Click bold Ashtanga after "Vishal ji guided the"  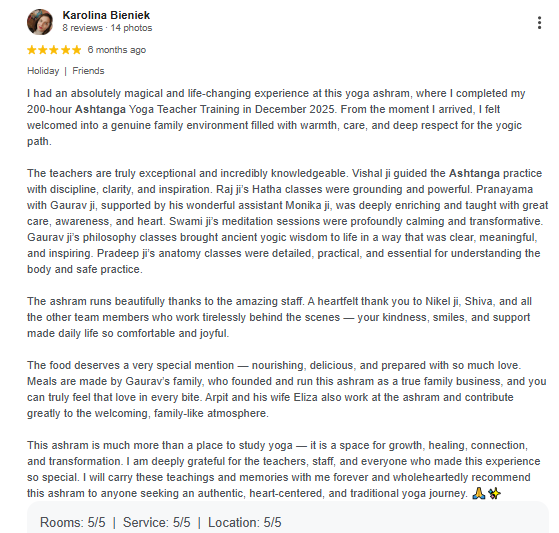point(474,173)
